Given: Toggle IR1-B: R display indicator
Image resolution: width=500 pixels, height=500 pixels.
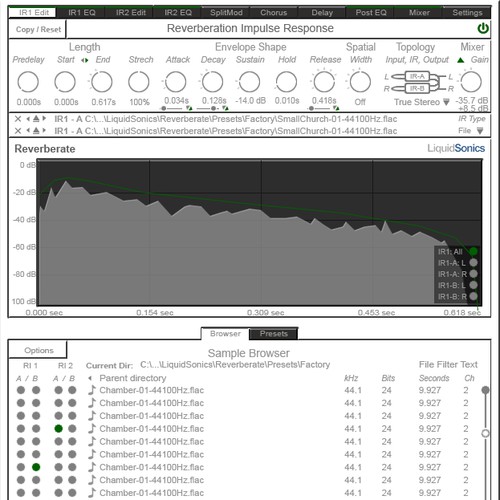Looking at the screenshot, I should (x=473, y=296).
